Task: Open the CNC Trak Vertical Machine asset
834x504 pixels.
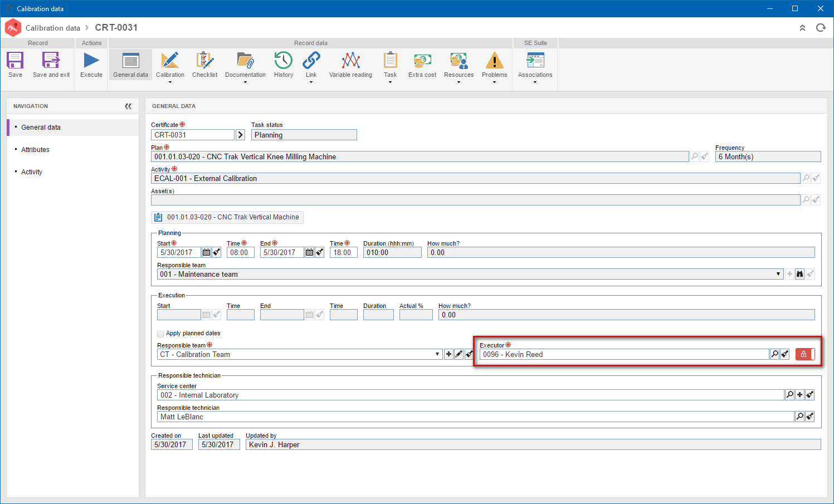Action: [227, 217]
